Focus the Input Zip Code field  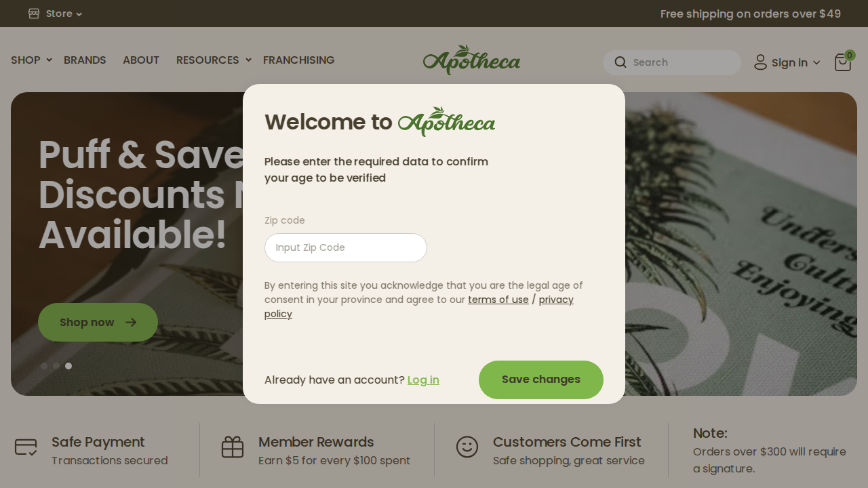click(346, 247)
